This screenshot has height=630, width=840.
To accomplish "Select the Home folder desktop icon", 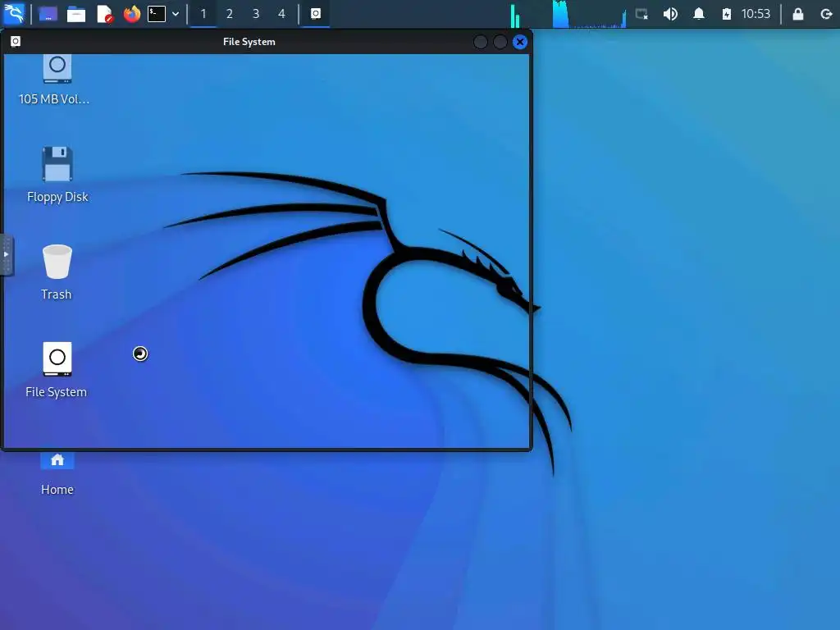I will point(57,459).
